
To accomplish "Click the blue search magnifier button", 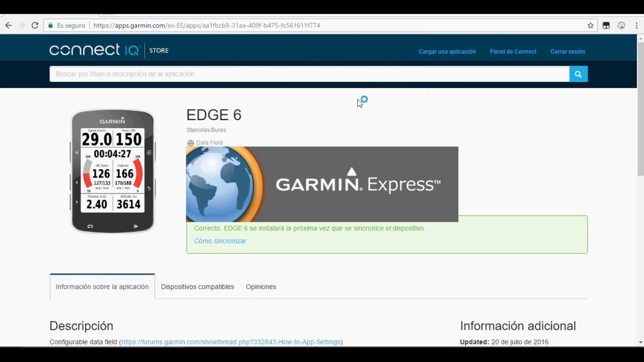I will [578, 74].
